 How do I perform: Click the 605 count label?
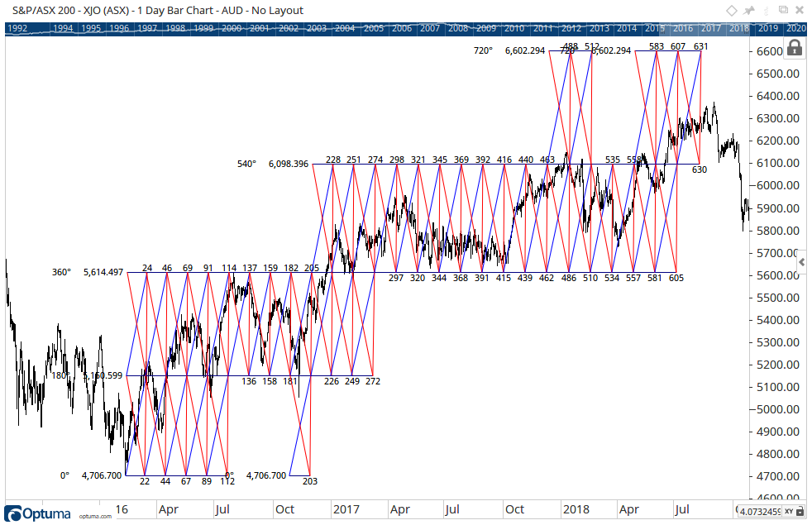click(676, 278)
